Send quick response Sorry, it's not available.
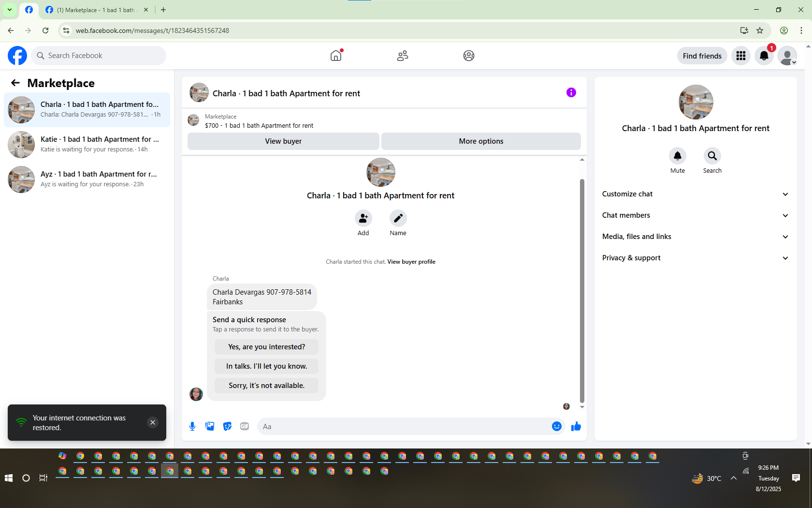Screen dimensions: 812x508 click(x=267, y=386)
